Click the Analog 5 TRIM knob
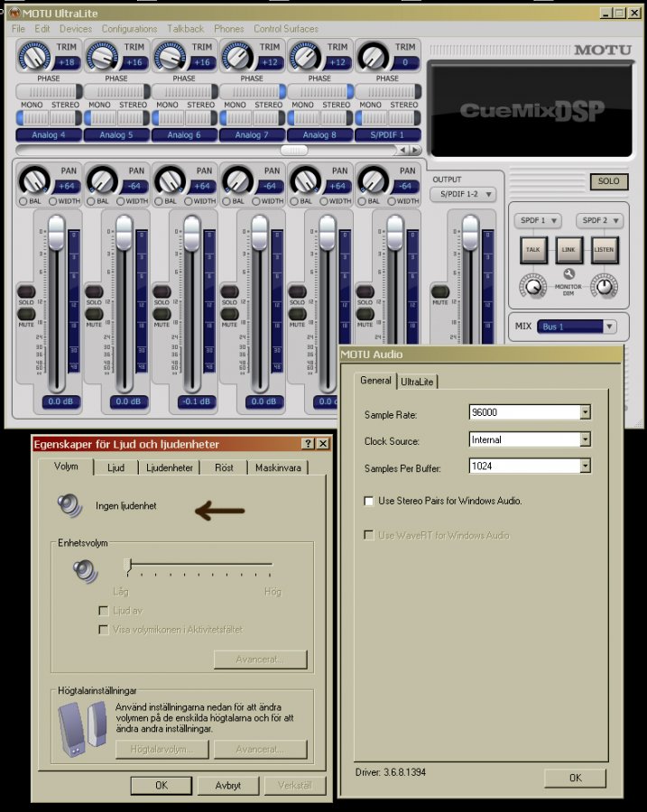Screen dimensions: 647x812 pyautogui.click(x=102, y=56)
